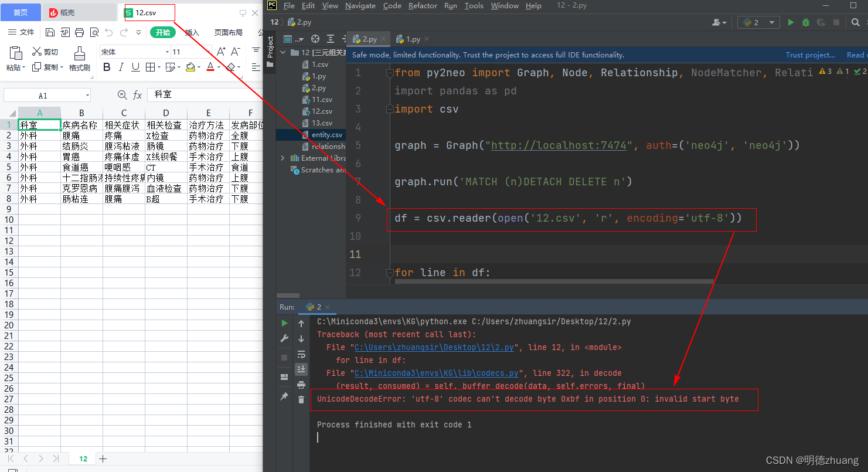Rerun script from Run panel
This screenshot has width=868, height=472.
[284, 323]
